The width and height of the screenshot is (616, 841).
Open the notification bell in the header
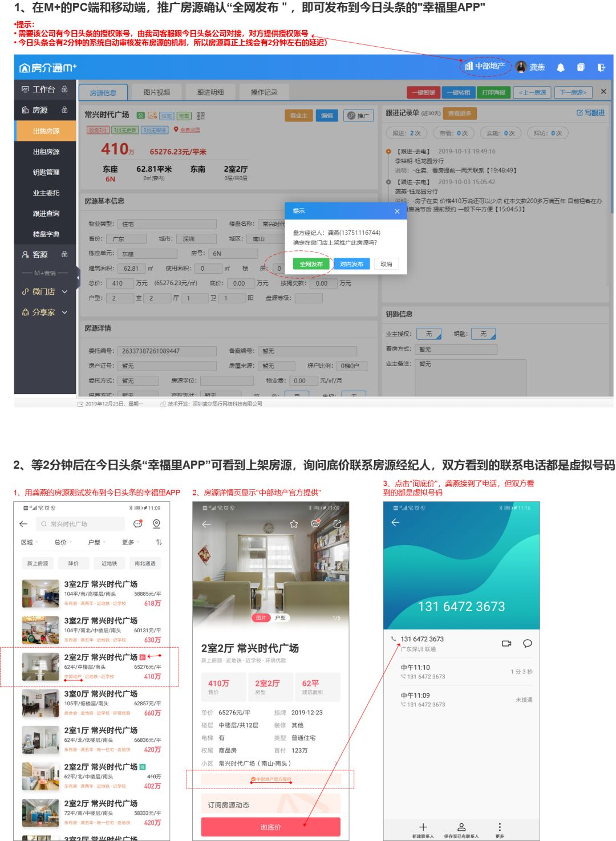pos(561,67)
